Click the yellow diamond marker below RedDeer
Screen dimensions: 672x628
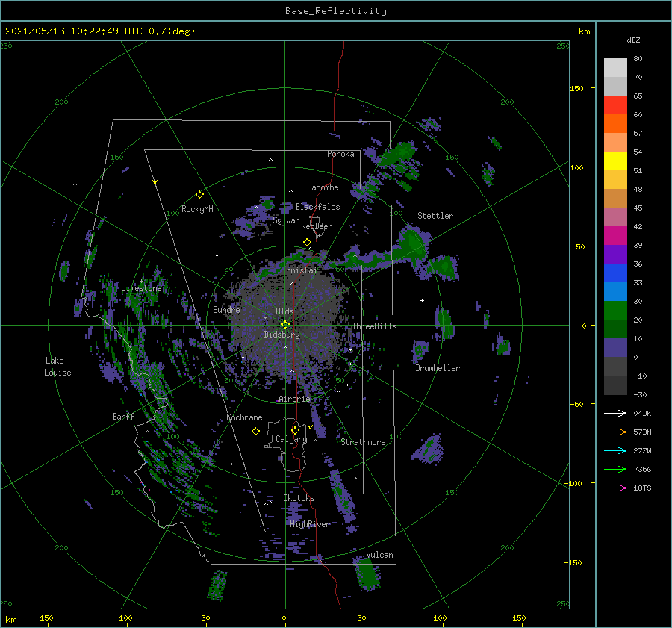(x=308, y=243)
